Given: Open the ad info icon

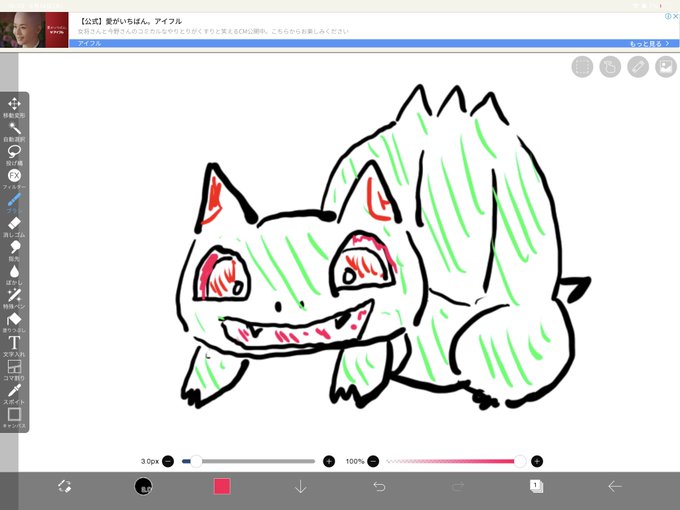Looking at the screenshot, I should click(x=668, y=16).
